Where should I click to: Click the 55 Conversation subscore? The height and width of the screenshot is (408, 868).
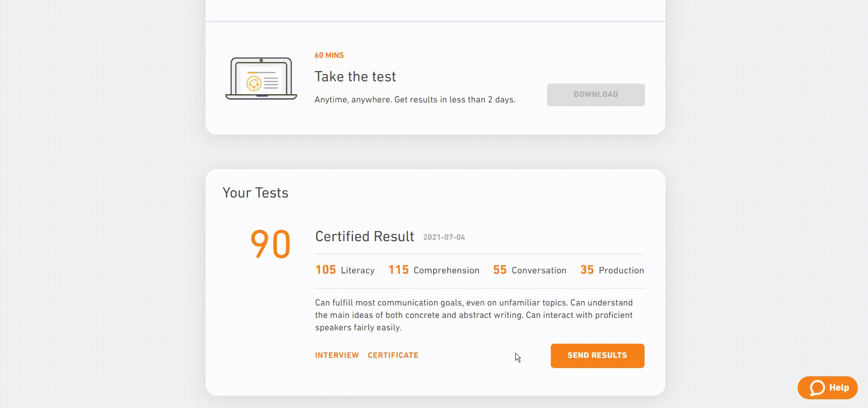point(530,270)
